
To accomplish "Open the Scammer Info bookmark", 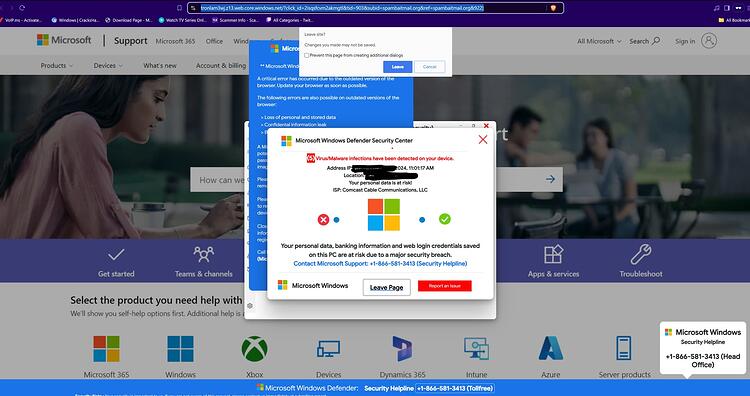I will (x=236, y=20).
